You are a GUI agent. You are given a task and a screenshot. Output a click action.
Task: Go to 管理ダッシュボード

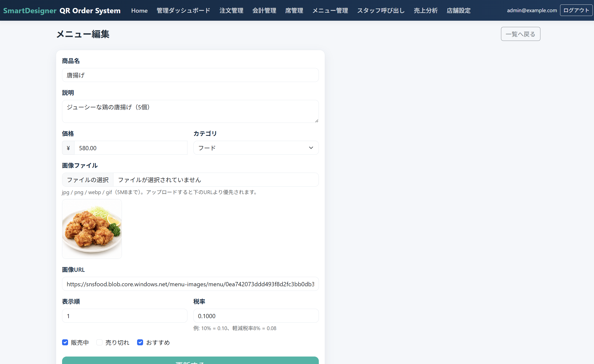coord(183,10)
